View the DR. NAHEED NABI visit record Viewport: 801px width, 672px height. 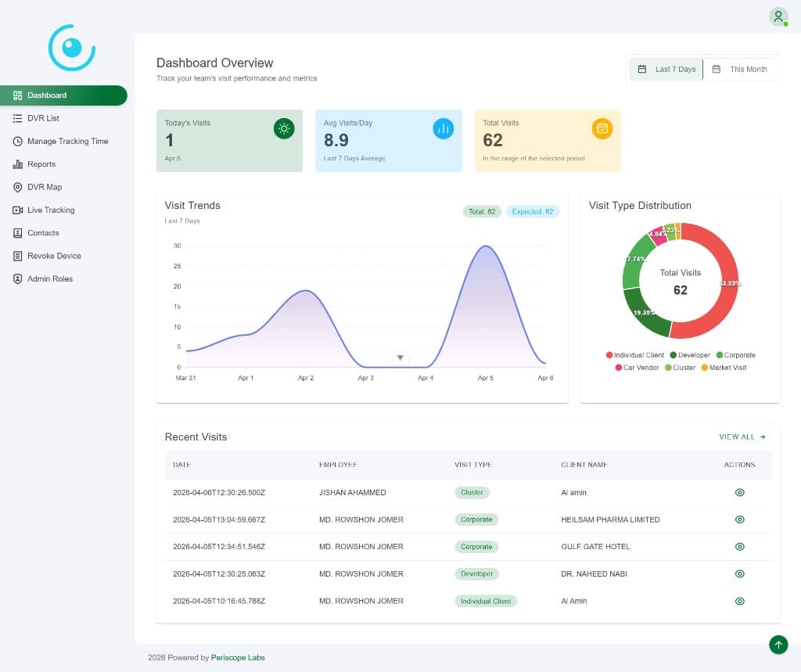tap(739, 573)
